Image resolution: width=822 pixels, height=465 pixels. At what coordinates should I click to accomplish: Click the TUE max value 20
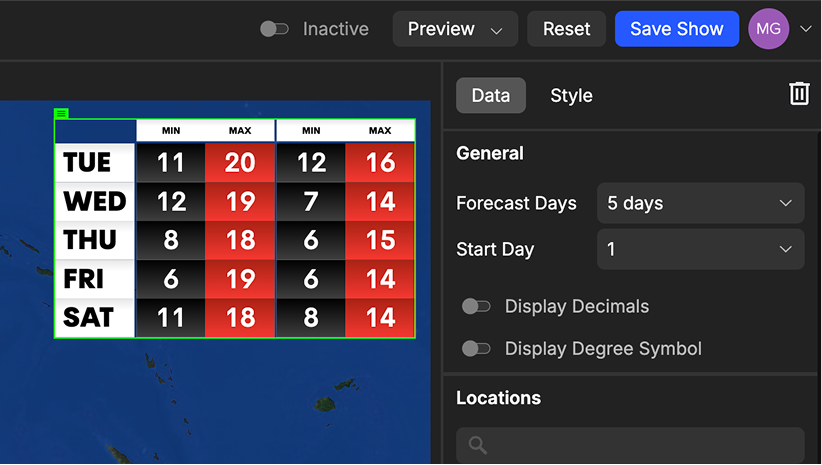click(240, 163)
